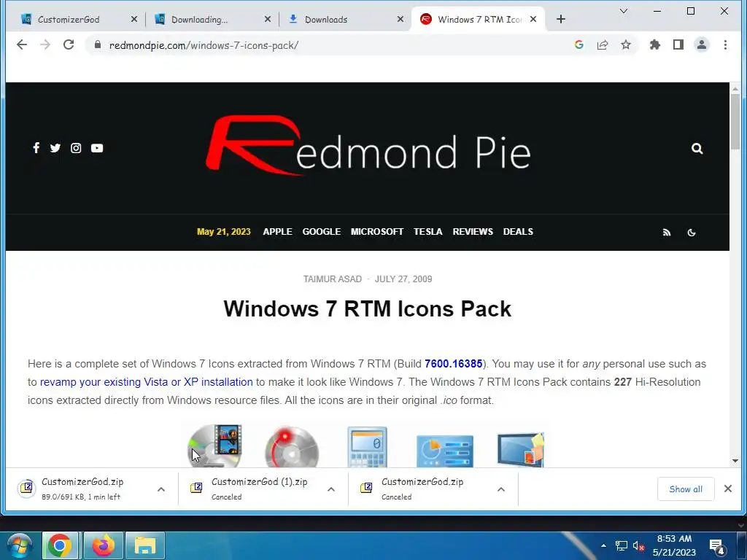Open 'revamp your existing Vista or XP installation' link
This screenshot has height=560, width=747.
(x=146, y=382)
